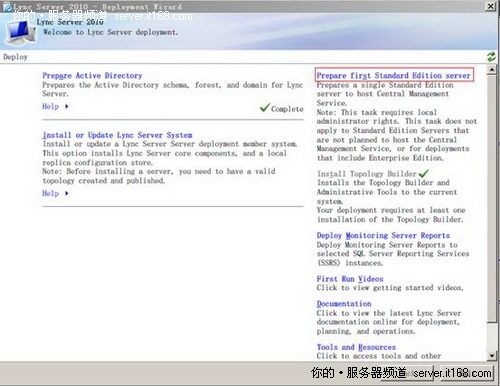Click the Lync Server computer logo icon
The width and height of the screenshot is (500, 386).
(20, 32)
